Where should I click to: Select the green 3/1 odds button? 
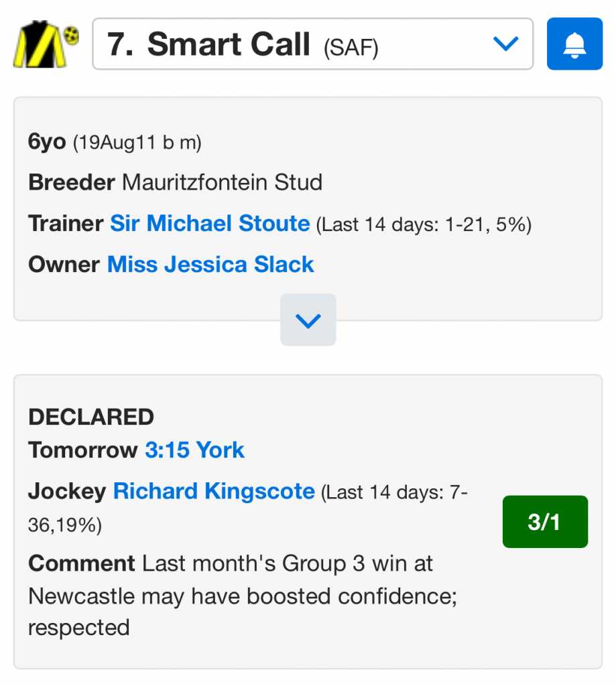point(544,522)
